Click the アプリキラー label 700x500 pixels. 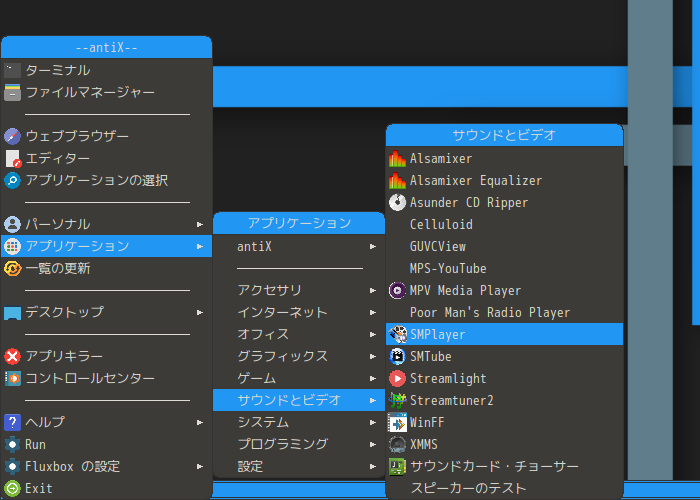click(64, 356)
